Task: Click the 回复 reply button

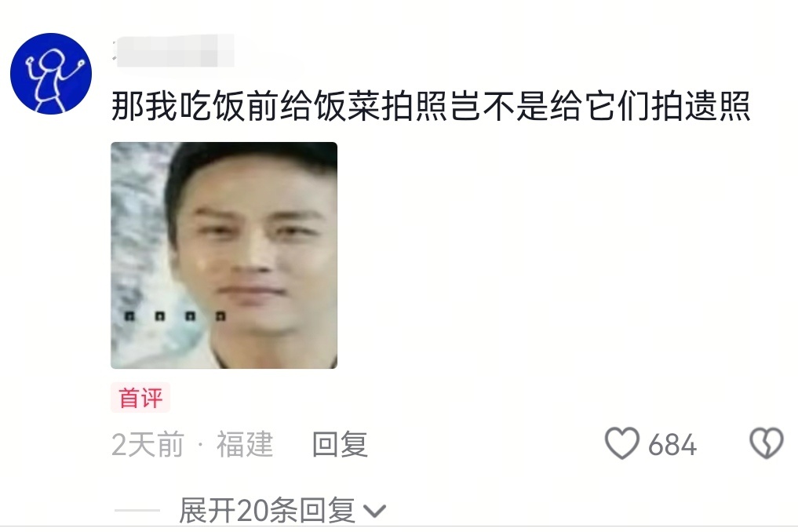Action: pos(340,444)
